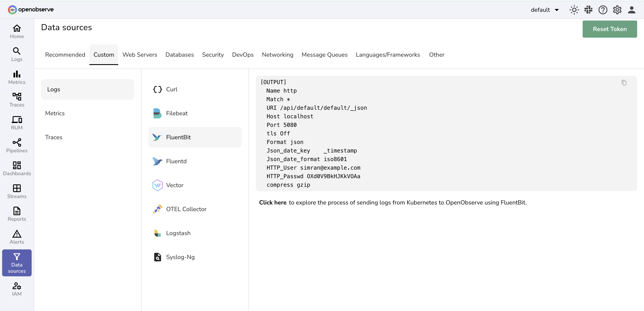Toggle the light/dark theme
Screen dimensions: 644x311
[x=574, y=10]
